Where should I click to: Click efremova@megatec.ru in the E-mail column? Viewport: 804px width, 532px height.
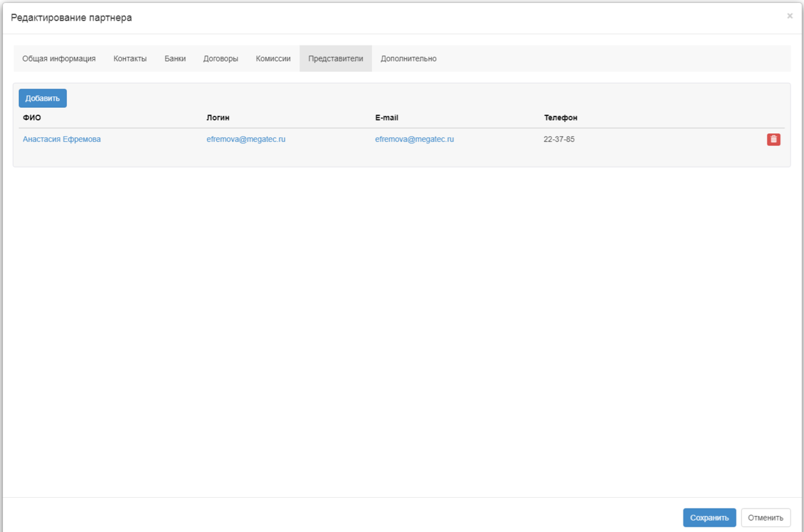tap(414, 139)
